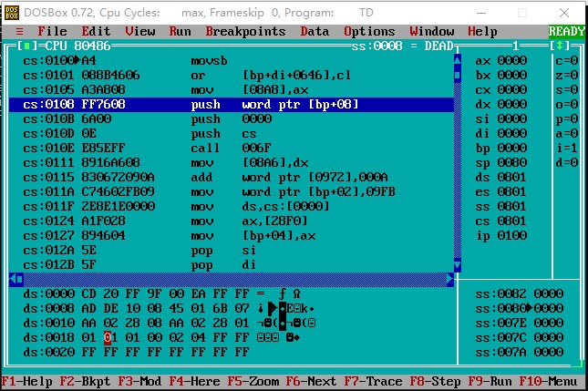Screen dimensions: 588x391
Task: Open the View menu
Action: [139, 32]
